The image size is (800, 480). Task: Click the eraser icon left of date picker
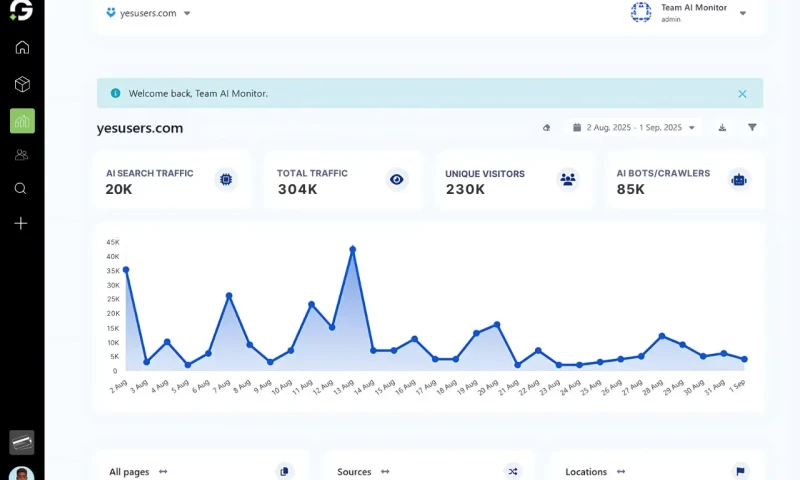click(x=546, y=128)
